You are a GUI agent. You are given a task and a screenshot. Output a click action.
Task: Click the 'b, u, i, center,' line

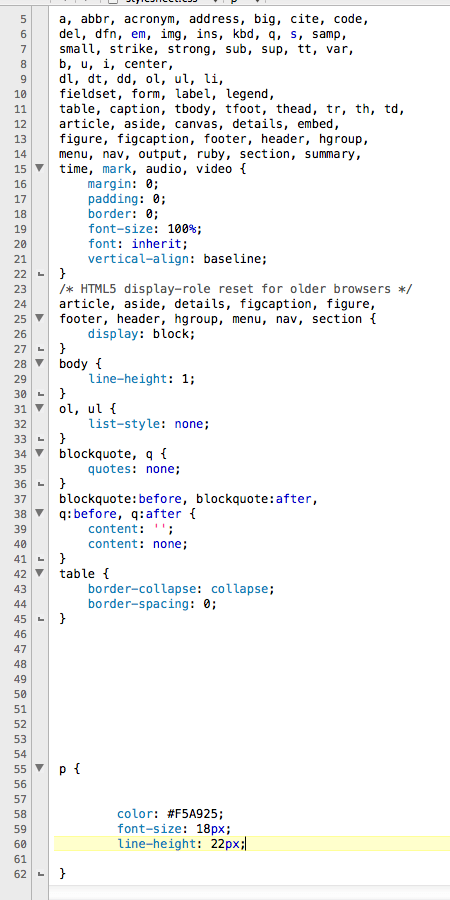point(116,64)
